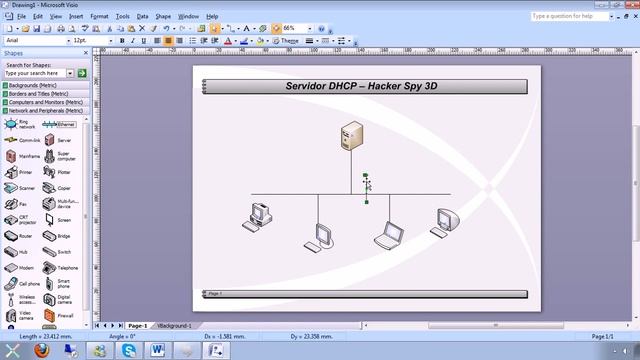Viewport: 640px width, 360px height.
Task: Select the Scanner shape
Action: tap(20, 188)
